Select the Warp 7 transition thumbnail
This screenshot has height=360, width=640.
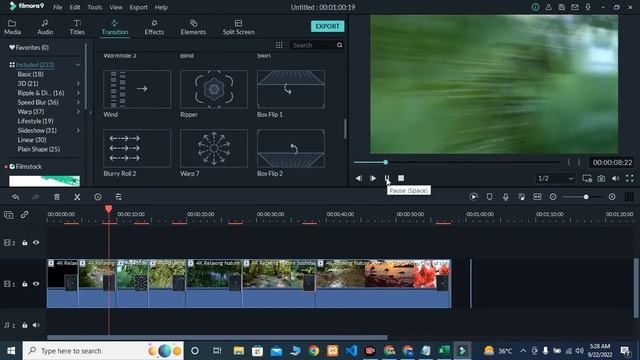pos(213,148)
